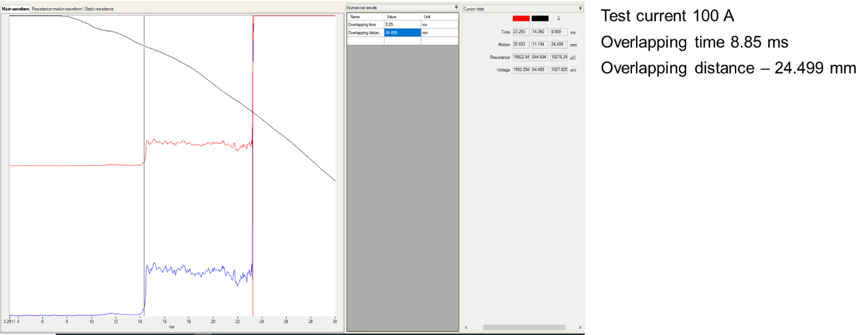Viewport: 868px width, 335px height.
Task: Select the highlighted 24.499 value cell
Action: (x=403, y=32)
